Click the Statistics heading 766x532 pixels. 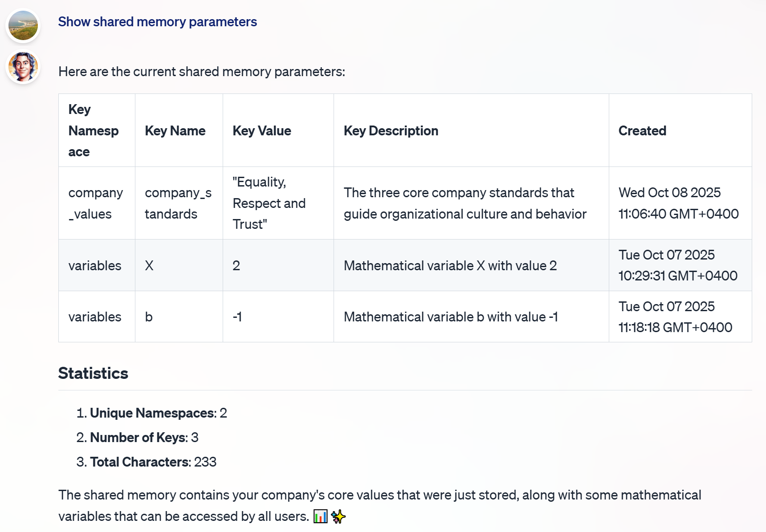(93, 374)
